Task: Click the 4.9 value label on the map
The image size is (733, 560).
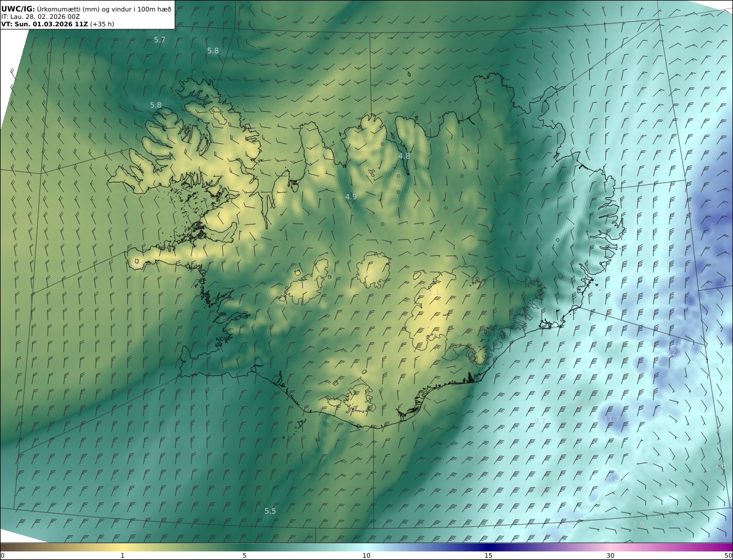Action: click(x=351, y=196)
